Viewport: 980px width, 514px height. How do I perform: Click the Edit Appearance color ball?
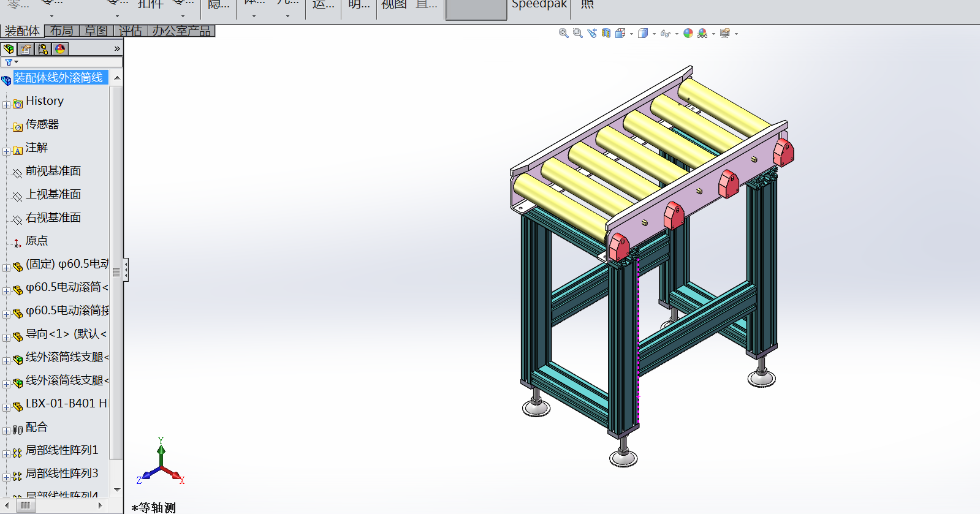click(x=688, y=33)
